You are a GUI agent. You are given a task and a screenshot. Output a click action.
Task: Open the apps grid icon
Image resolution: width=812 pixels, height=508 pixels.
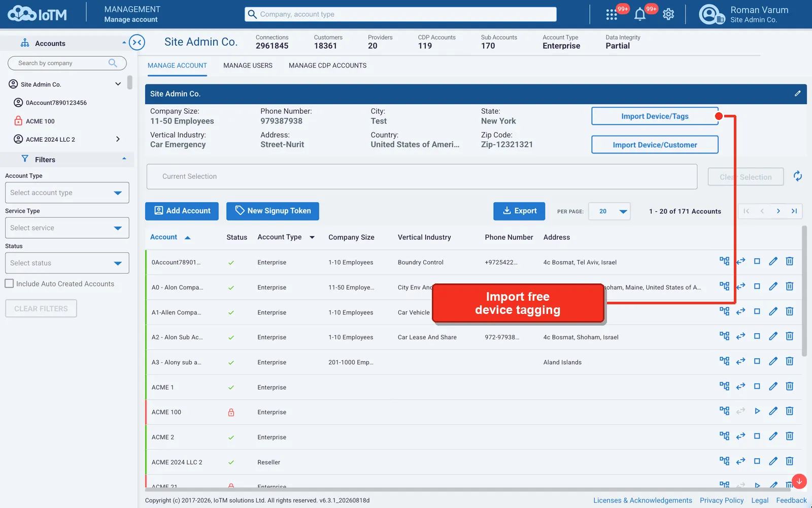click(612, 15)
